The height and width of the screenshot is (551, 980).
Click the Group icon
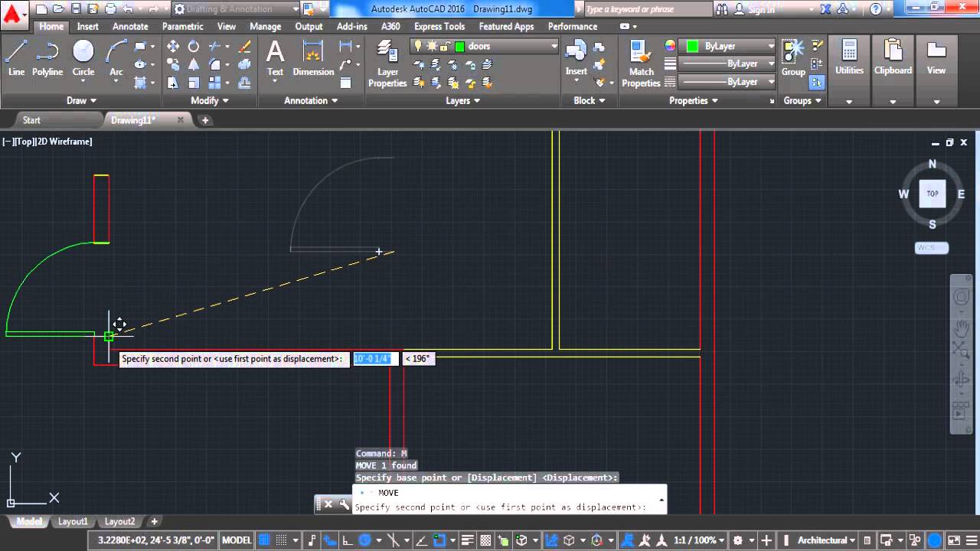(x=792, y=58)
